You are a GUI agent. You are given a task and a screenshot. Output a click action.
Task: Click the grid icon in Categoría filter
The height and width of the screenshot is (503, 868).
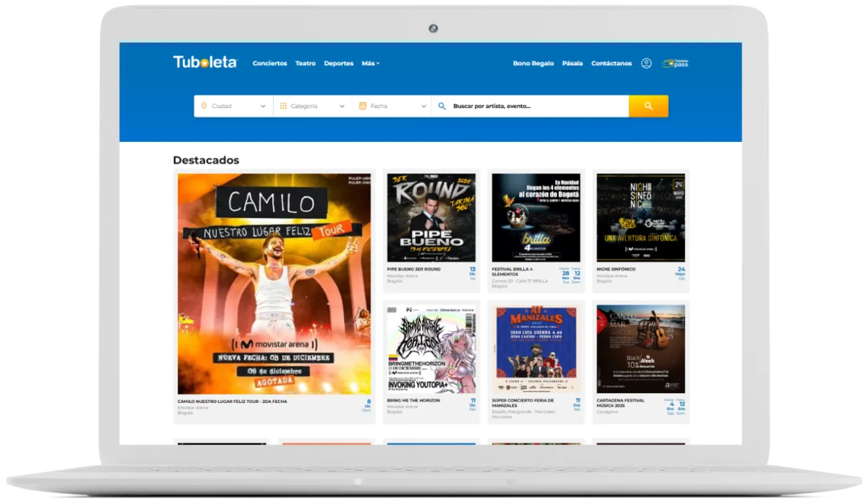click(282, 105)
